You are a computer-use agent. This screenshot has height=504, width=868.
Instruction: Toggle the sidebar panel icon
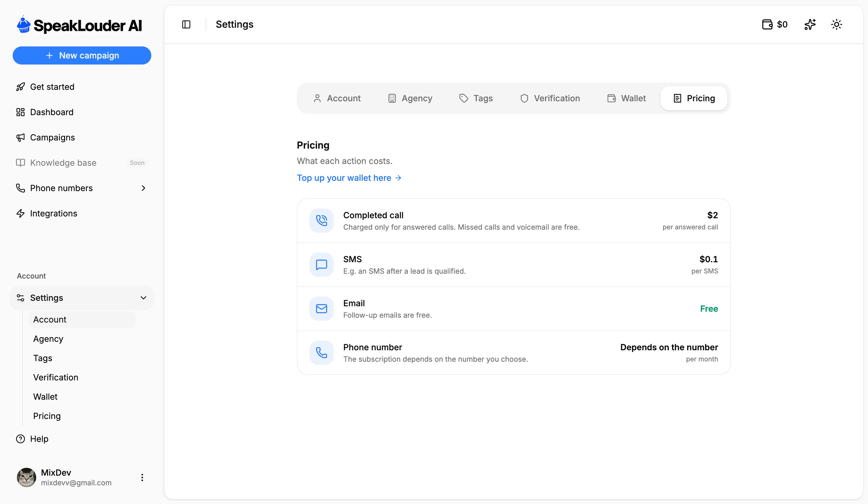tap(186, 24)
